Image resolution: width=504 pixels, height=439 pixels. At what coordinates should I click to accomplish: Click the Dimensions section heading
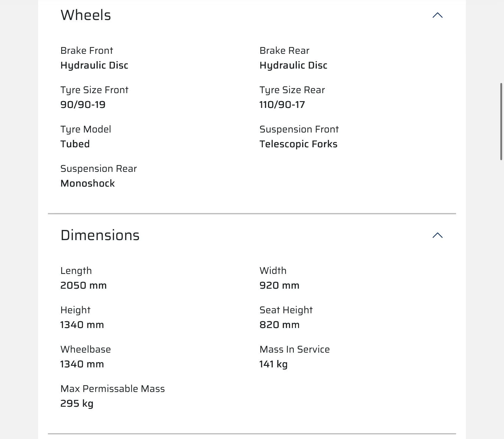pyautogui.click(x=100, y=235)
